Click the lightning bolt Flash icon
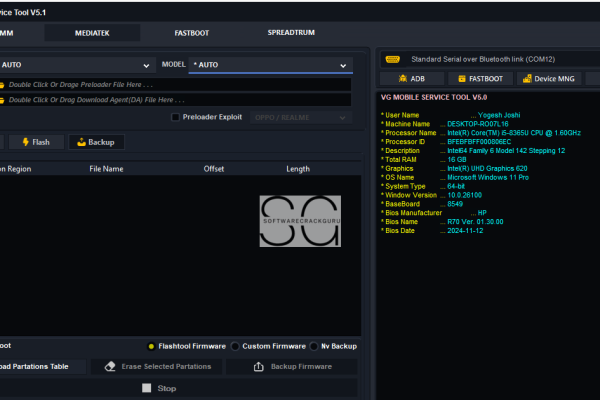Screen dimensions: 600x400 26,142
